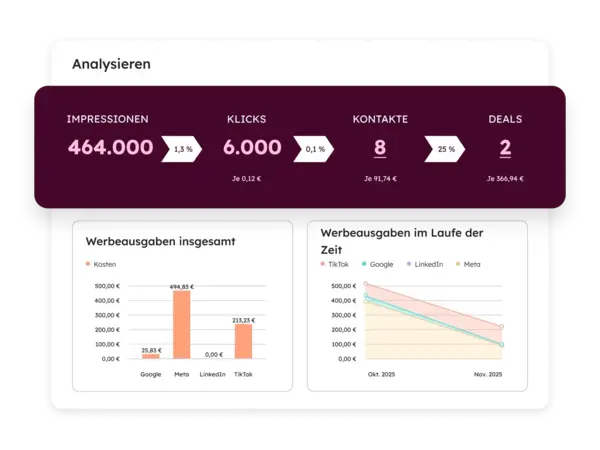Select the 6.000 clicks value
Viewport: 600px width, 450px height.
(252, 147)
